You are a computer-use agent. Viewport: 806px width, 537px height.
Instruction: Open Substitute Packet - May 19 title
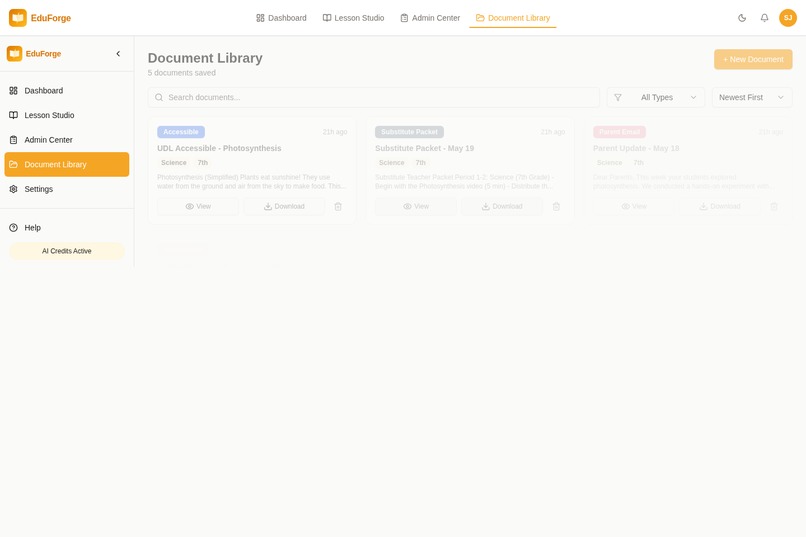(x=425, y=148)
